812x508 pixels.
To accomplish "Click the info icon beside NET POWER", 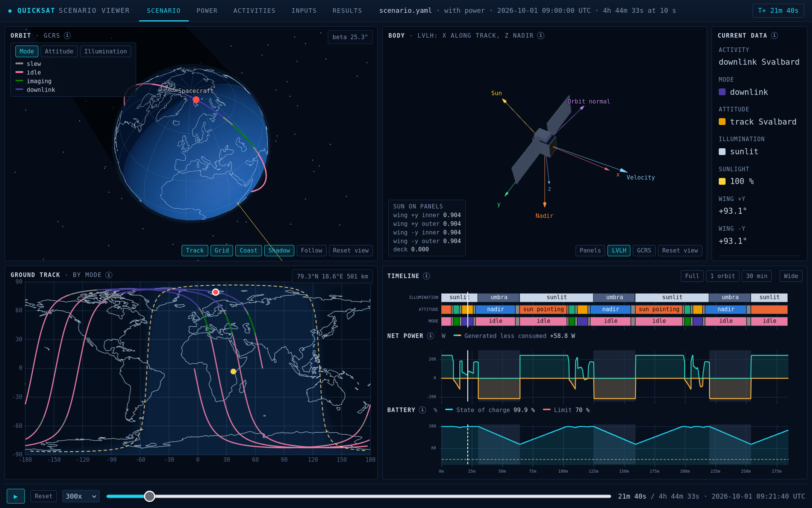I will point(430,336).
